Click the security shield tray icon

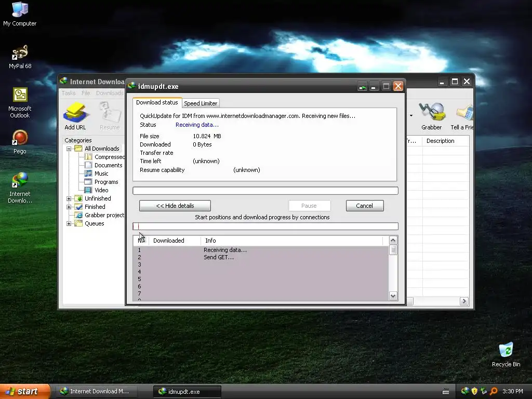pos(474,391)
